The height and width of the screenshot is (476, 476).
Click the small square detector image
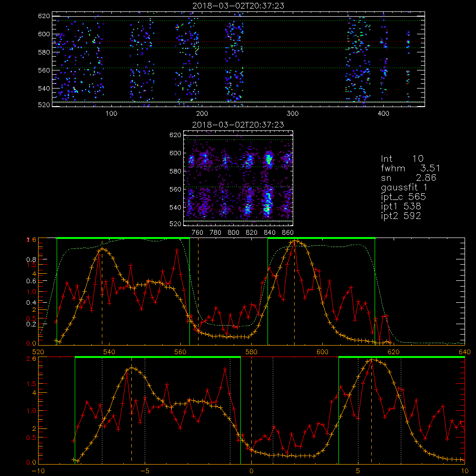(238, 178)
